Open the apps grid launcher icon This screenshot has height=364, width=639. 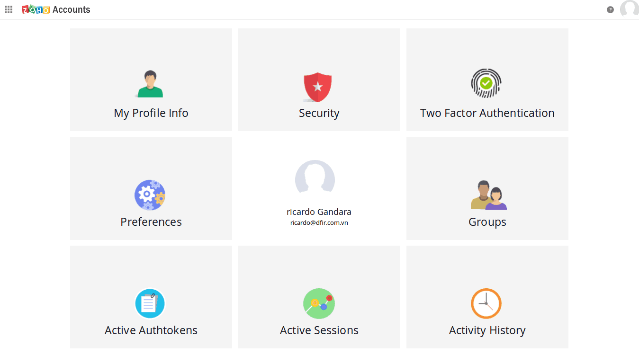(x=9, y=9)
